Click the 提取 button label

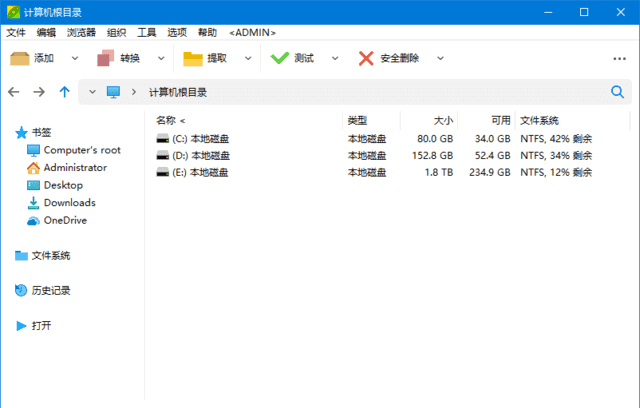217,58
